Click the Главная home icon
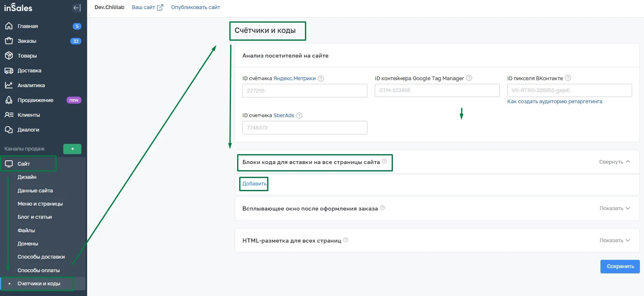The width and height of the screenshot is (644, 296). (9, 26)
